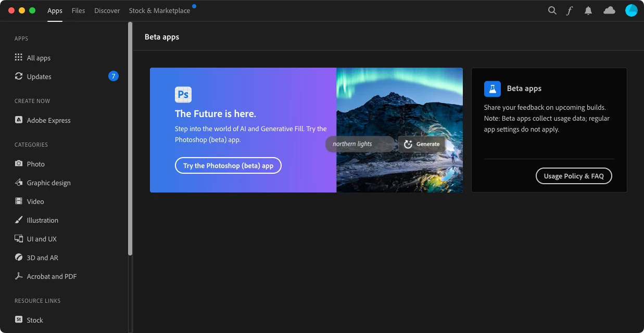Viewport: 644px width, 333px height.
Task: Click the All apps grid icon
Action: pyautogui.click(x=19, y=57)
